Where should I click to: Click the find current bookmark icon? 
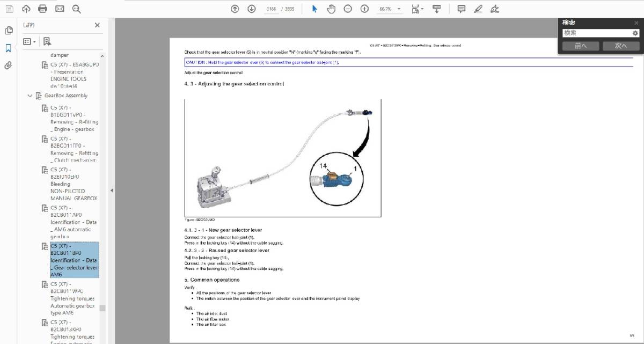pos(47,41)
